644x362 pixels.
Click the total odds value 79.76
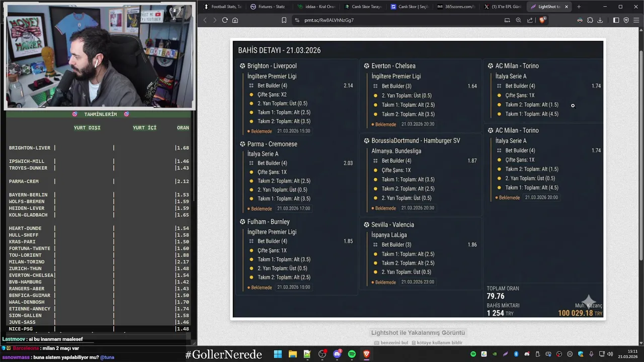point(496,296)
